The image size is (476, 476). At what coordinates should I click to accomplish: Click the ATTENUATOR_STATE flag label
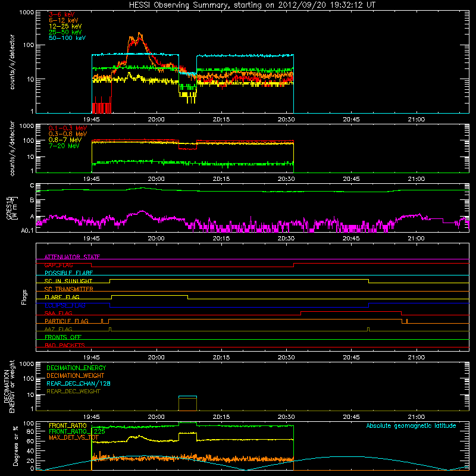[72, 257]
